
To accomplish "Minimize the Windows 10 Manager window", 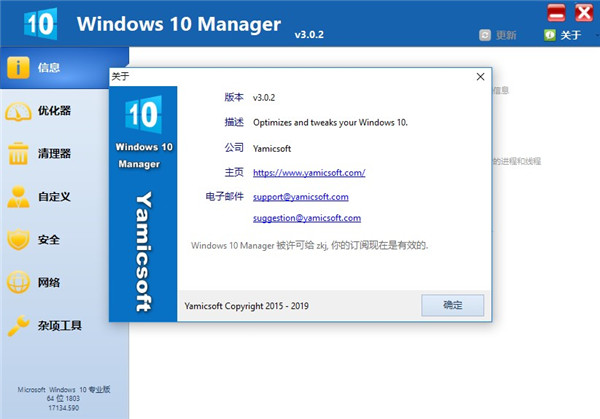I will [x=556, y=13].
